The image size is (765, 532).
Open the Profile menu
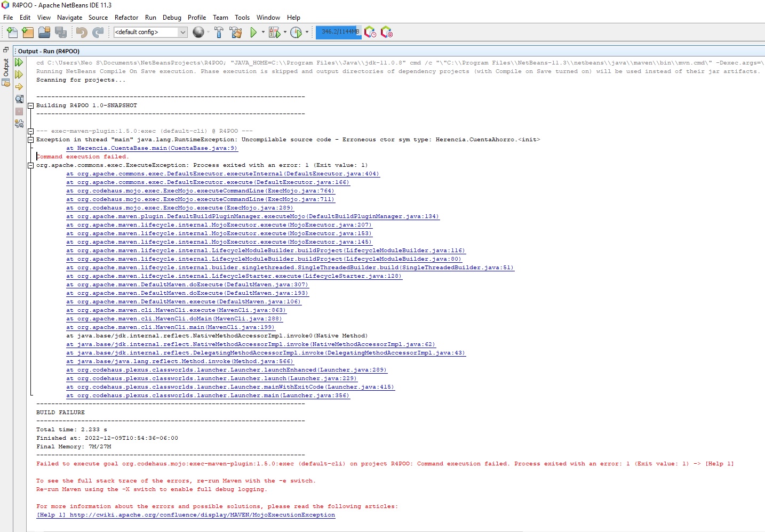click(197, 18)
